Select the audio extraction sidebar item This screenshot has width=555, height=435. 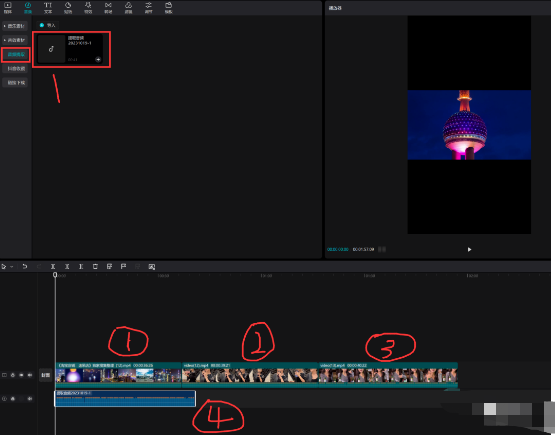(15, 54)
